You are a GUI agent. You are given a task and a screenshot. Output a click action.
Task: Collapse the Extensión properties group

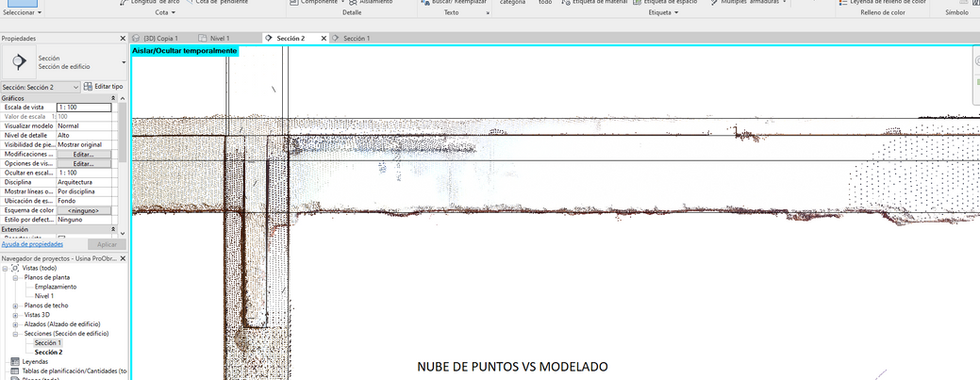point(113,229)
